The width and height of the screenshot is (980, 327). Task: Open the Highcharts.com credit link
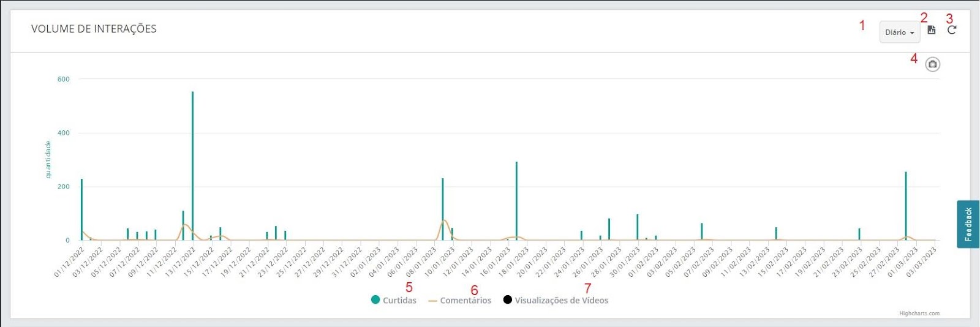point(919,314)
